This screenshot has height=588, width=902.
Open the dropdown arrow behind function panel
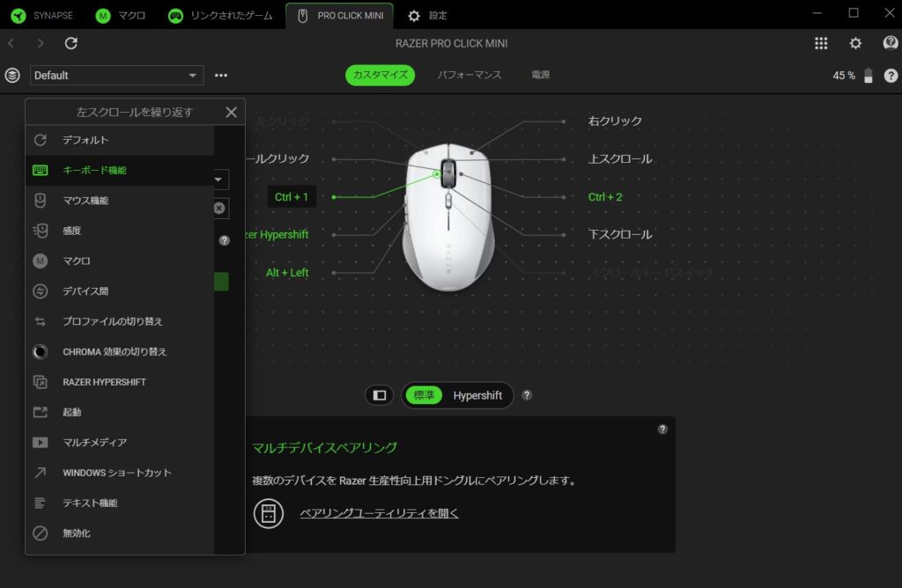(x=218, y=180)
